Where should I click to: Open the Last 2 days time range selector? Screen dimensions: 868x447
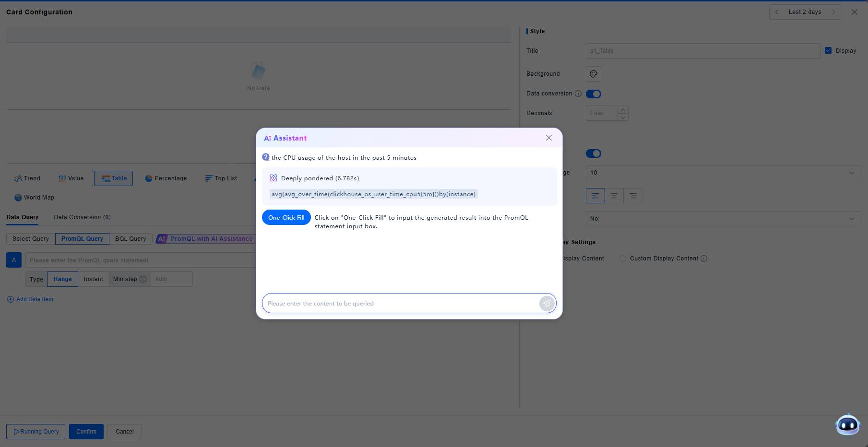click(x=805, y=12)
